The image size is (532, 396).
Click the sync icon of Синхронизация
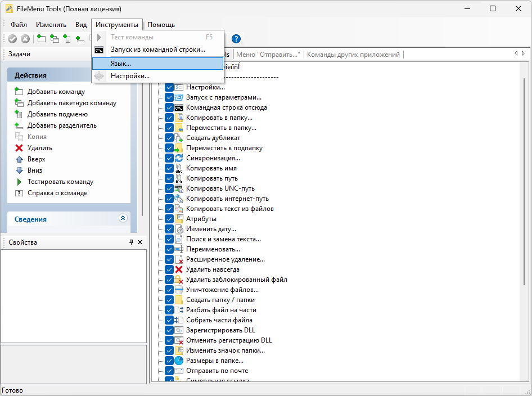[x=179, y=158]
